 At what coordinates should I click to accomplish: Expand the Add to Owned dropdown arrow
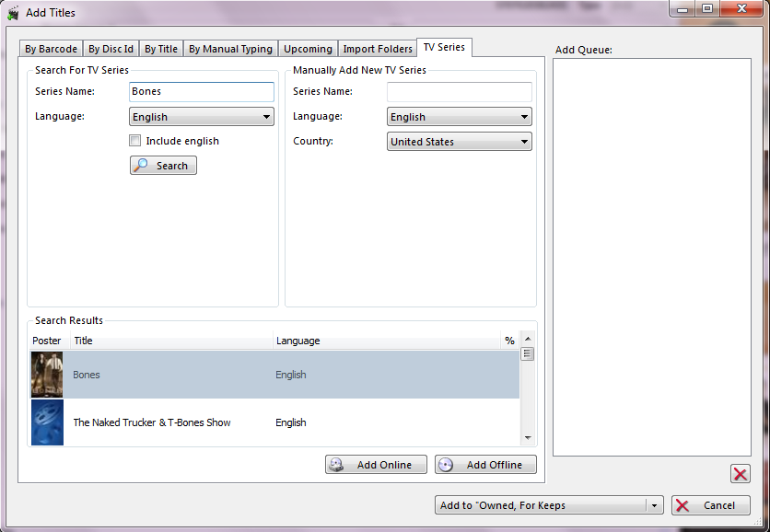point(653,505)
